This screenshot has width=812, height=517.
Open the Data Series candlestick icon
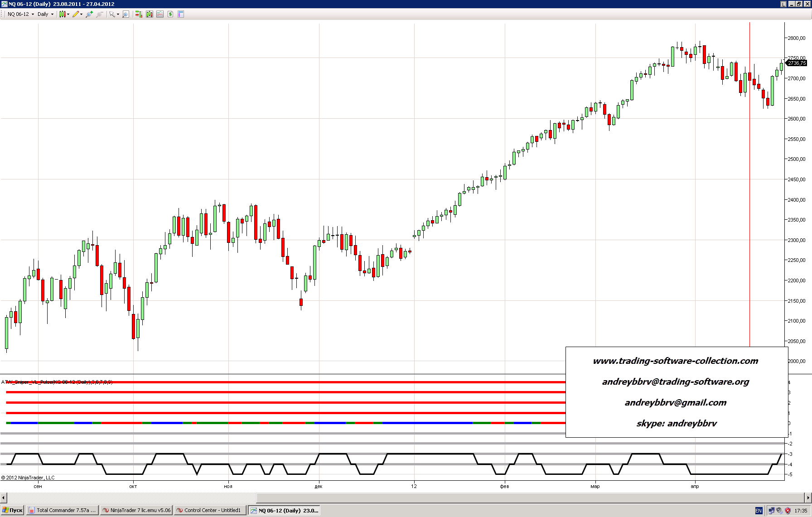pos(149,14)
